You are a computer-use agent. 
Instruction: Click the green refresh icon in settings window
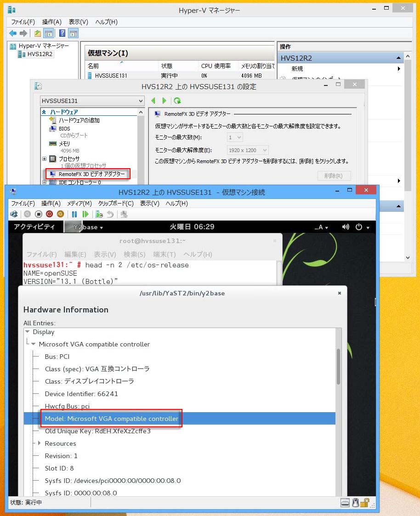click(177, 101)
